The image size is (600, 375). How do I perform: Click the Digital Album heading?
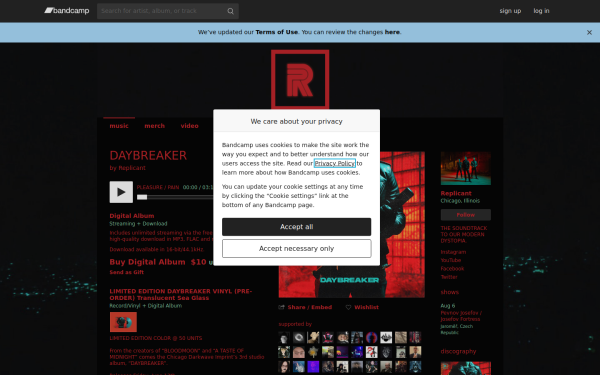132,216
